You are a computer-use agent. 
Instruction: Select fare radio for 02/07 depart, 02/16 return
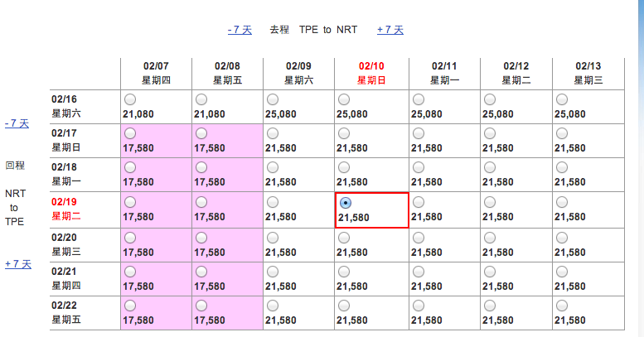pos(130,99)
